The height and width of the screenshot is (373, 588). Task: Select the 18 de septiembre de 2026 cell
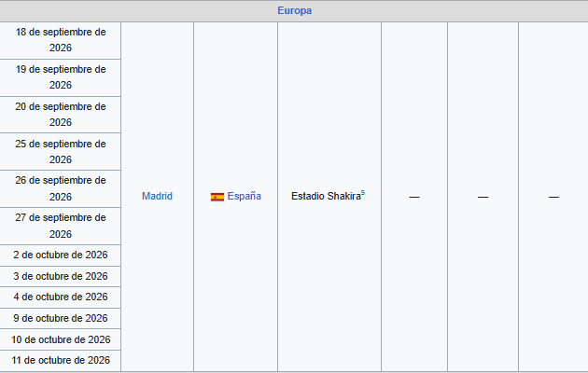[61, 40]
